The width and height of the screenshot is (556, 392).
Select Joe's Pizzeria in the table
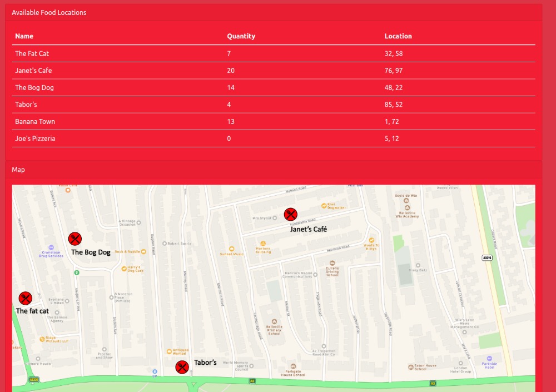(35, 138)
